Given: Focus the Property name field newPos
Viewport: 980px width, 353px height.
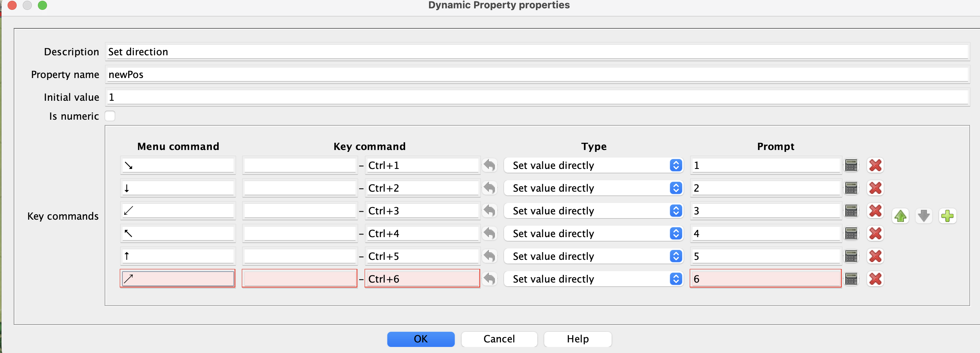Looking at the screenshot, I should (x=536, y=75).
